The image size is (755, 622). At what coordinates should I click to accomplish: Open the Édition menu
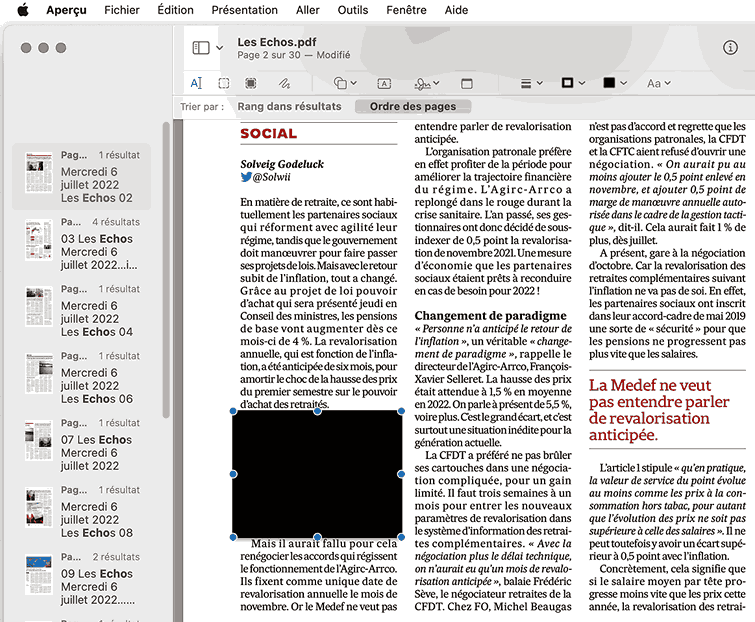pos(175,10)
